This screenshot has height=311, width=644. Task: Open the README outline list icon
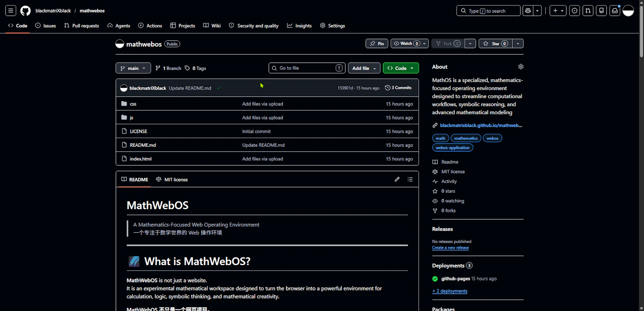[410, 179]
